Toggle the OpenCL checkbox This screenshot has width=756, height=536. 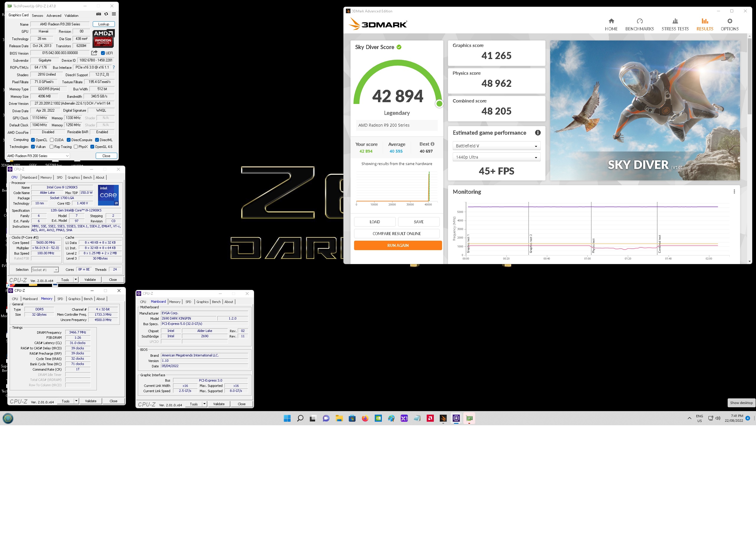33,140
